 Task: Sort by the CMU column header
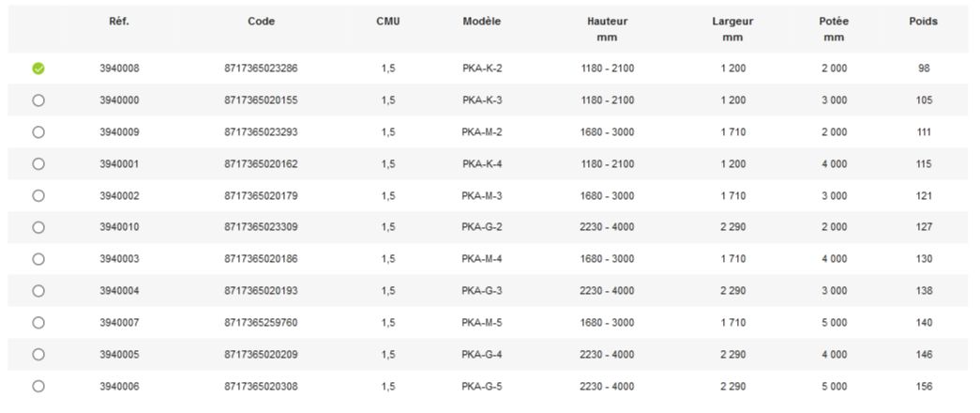(388, 22)
